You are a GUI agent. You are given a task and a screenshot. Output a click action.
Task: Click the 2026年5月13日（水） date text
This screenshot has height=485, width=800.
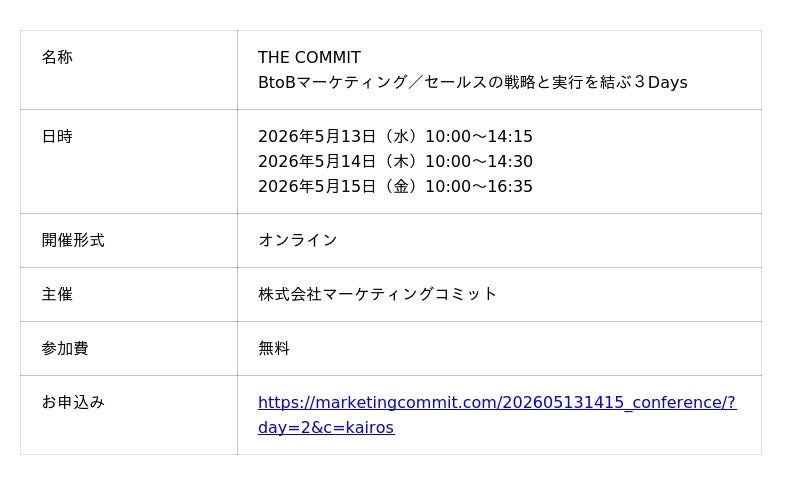tap(338, 137)
